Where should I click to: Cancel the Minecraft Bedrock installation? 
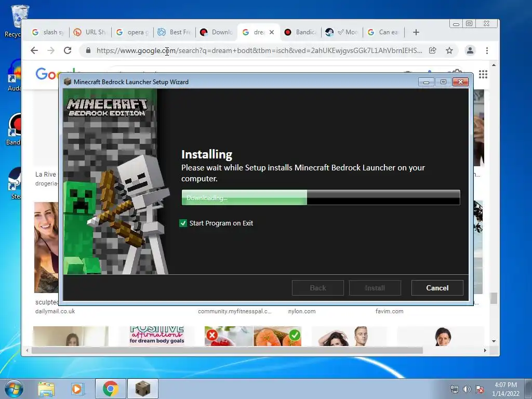tap(437, 288)
